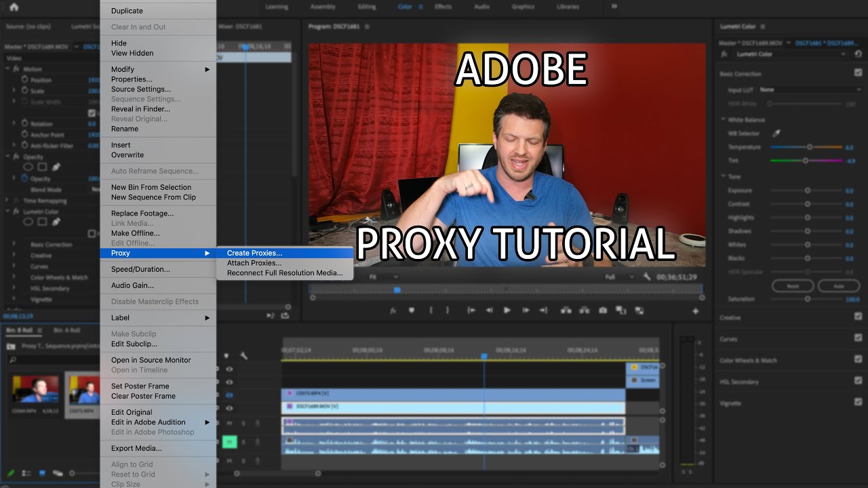Unmute the green M track button
The image size is (868, 488).
pos(229,442)
